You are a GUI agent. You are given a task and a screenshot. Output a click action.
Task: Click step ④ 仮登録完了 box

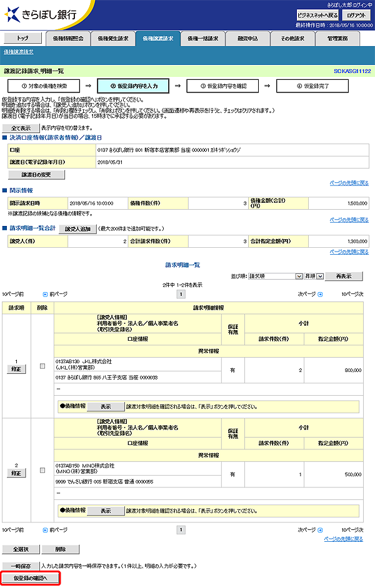(312, 86)
